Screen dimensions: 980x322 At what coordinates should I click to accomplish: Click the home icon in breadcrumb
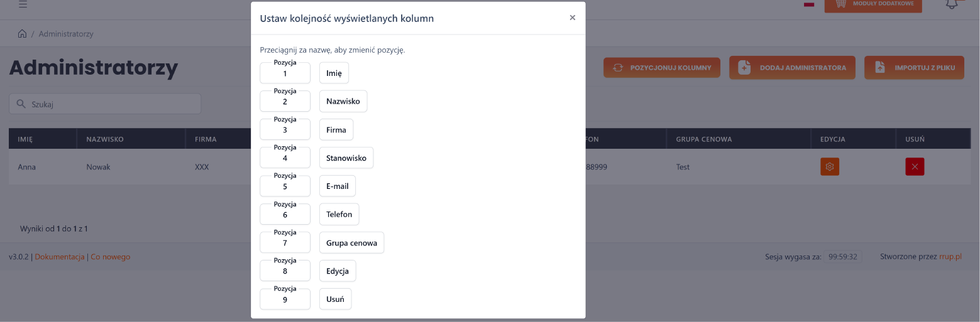click(x=22, y=34)
